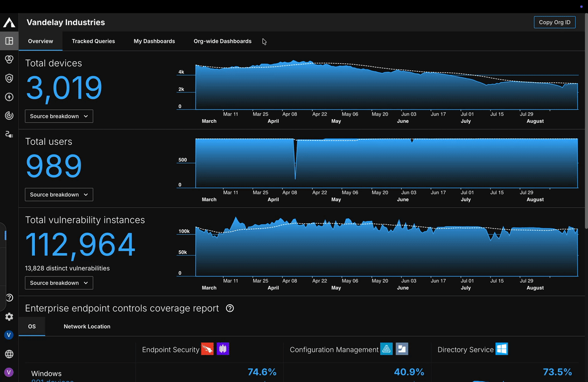
Task: Expand vulnerability instances Source breakdown dropdown
Action: pos(59,282)
